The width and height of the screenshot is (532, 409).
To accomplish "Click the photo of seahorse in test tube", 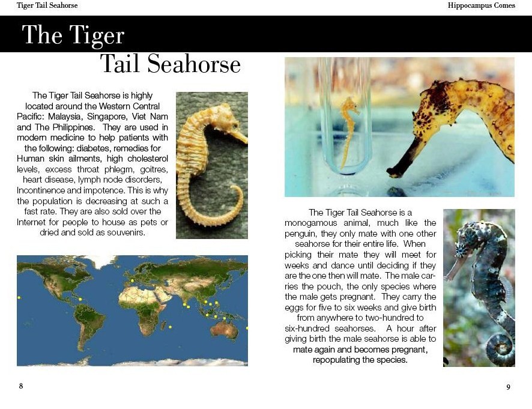I will click(399, 127).
